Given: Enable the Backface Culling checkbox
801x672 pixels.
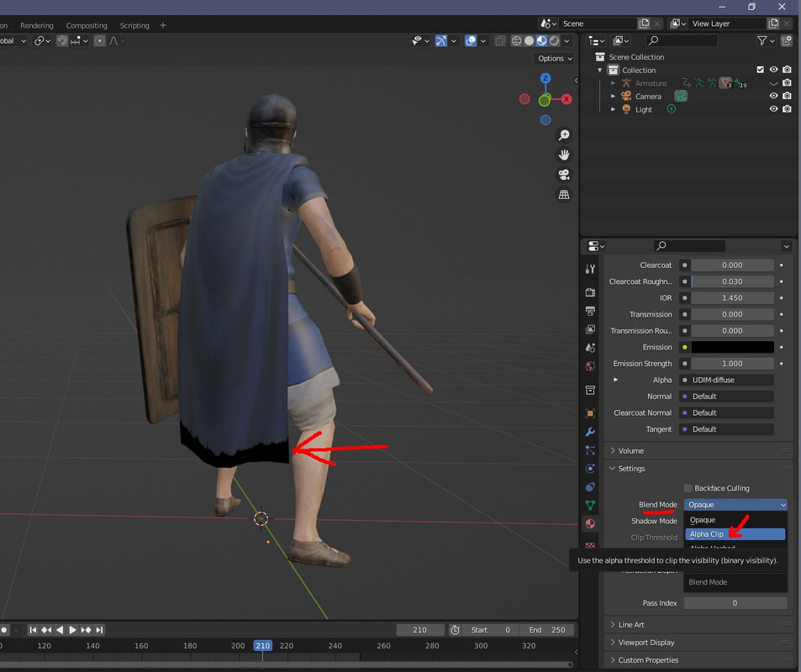Looking at the screenshot, I should coord(688,489).
